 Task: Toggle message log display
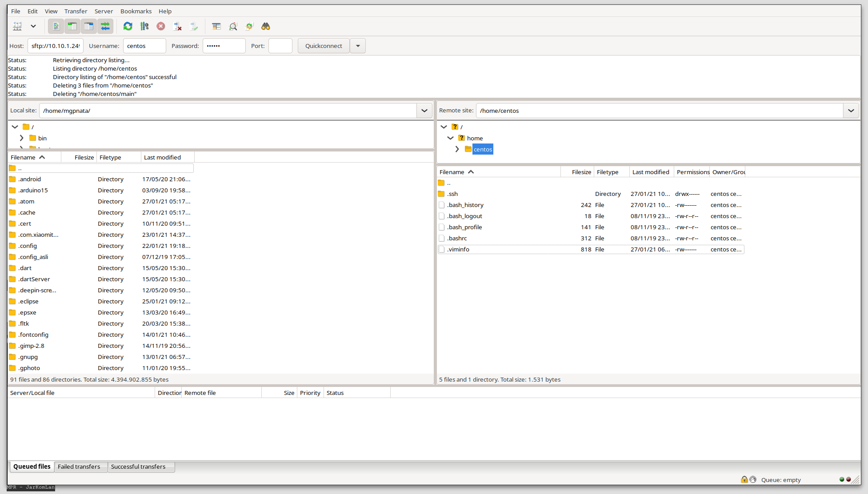click(x=56, y=27)
